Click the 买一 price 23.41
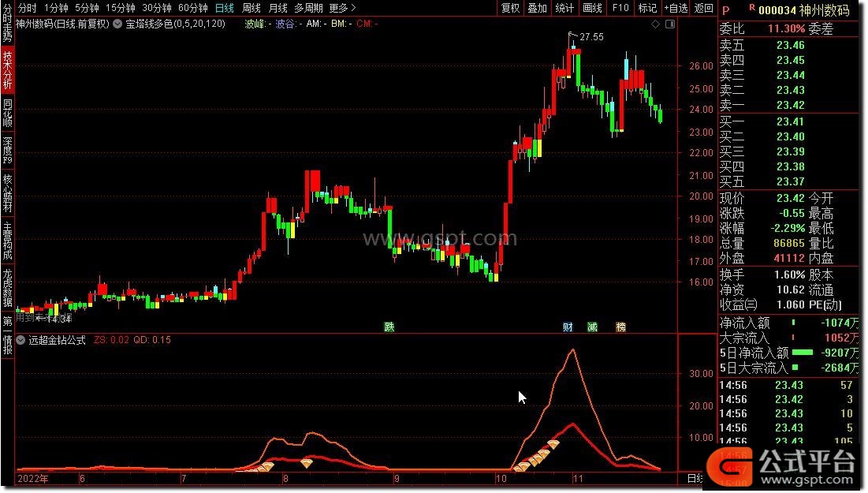The width and height of the screenshot is (868, 493). pyautogui.click(x=791, y=121)
